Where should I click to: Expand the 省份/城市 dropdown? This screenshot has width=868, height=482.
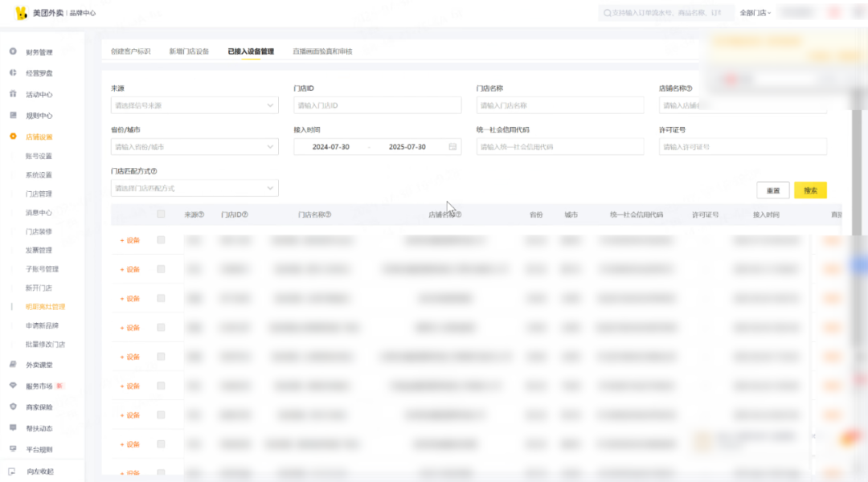194,147
